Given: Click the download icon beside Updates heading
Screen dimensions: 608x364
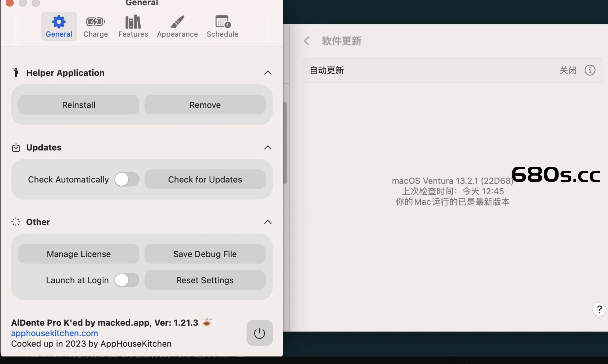Looking at the screenshot, I should coord(16,147).
